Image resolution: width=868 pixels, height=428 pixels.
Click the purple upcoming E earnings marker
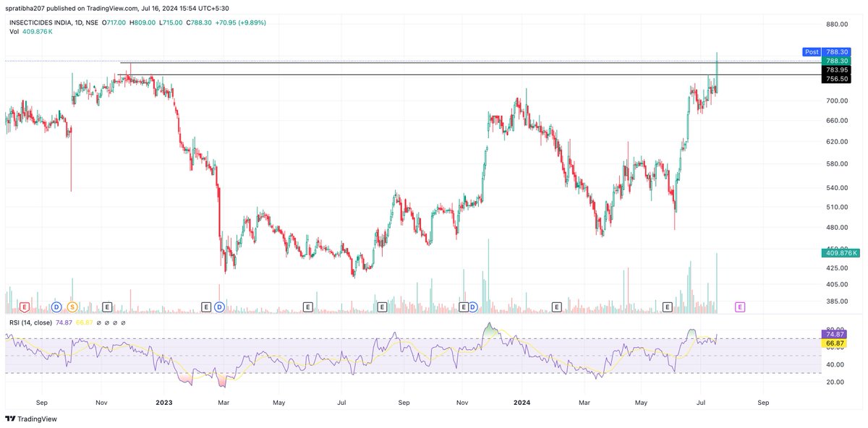click(x=740, y=307)
